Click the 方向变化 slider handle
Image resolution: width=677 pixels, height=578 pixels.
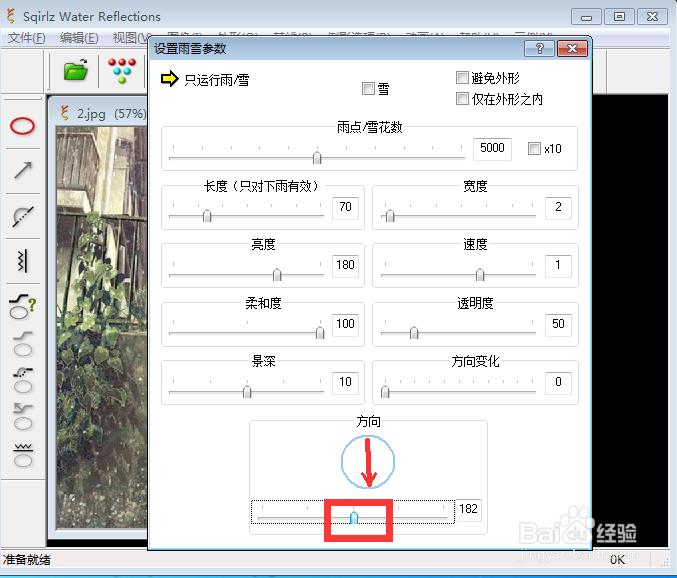(x=385, y=392)
